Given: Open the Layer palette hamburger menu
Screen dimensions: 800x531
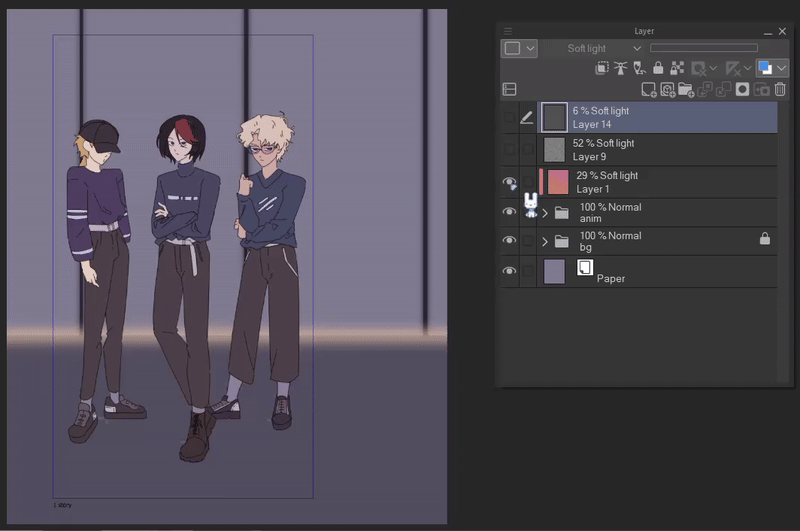Looking at the screenshot, I should coord(508,31).
